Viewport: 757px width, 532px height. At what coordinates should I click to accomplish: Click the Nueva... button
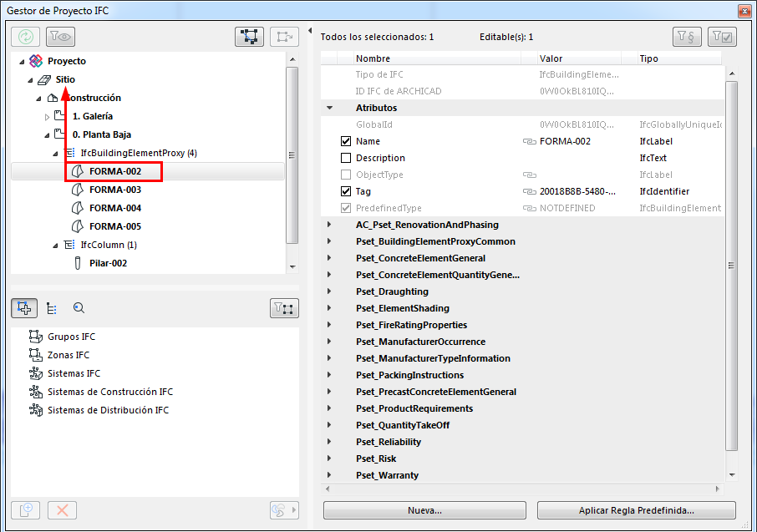[x=424, y=510]
